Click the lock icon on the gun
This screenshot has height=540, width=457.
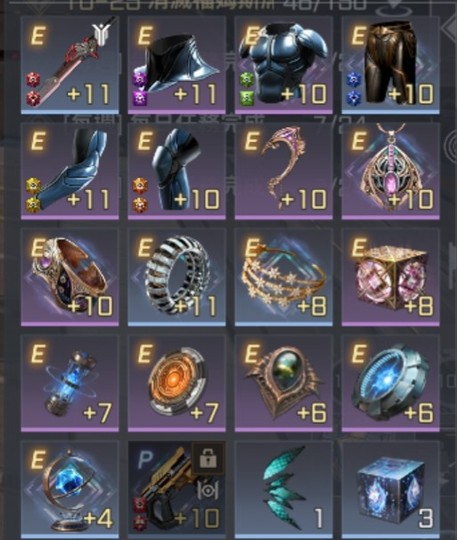pyautogui.click(x=208, y=458)
